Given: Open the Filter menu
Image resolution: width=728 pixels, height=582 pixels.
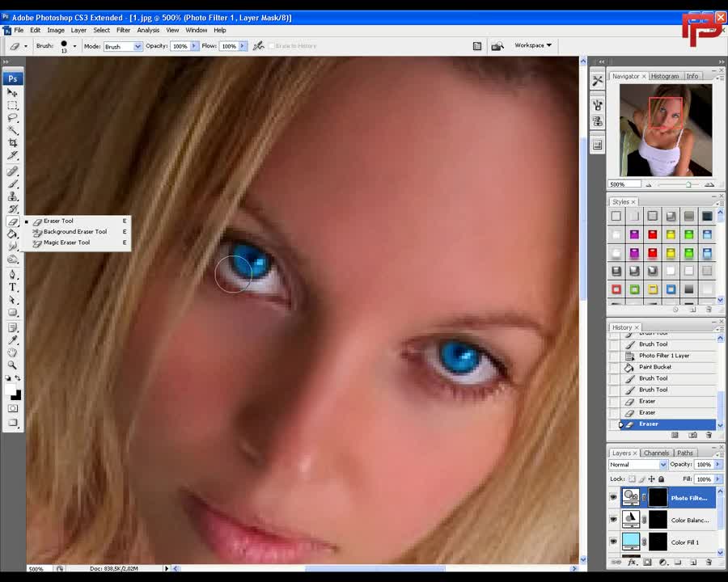Looking at the screenshot, I should tap(123, 30).
